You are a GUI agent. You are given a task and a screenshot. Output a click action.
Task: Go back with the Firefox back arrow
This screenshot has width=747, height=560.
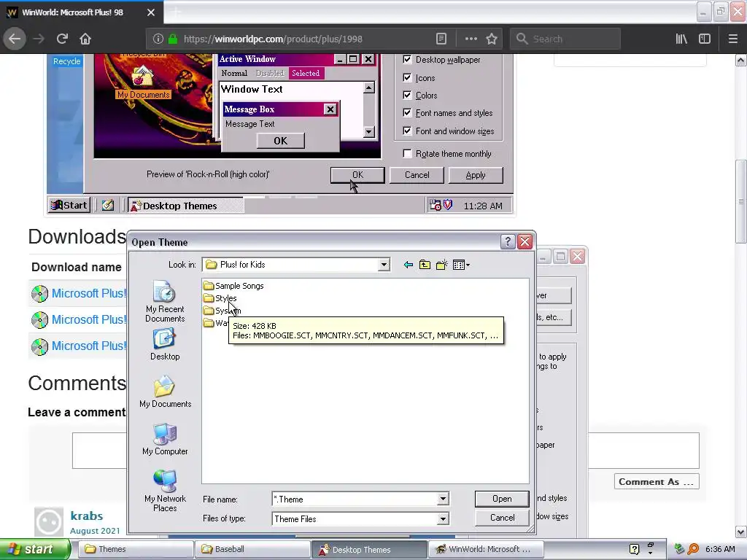click(15, 39)
